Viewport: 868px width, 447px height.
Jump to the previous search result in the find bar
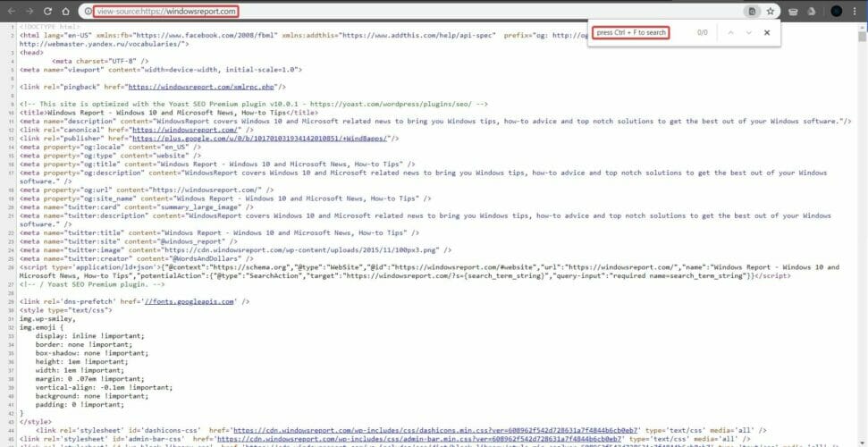[x=730, y=33]
